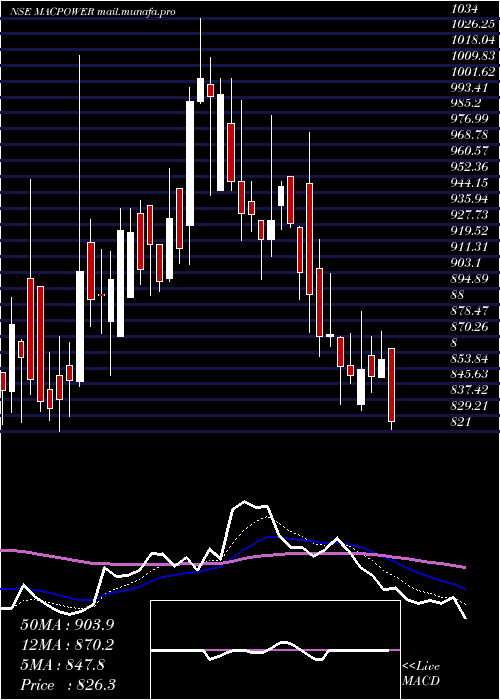Click the 1034 price axis label
This screenshot has height=700, width=500.
tap(464, 8)
